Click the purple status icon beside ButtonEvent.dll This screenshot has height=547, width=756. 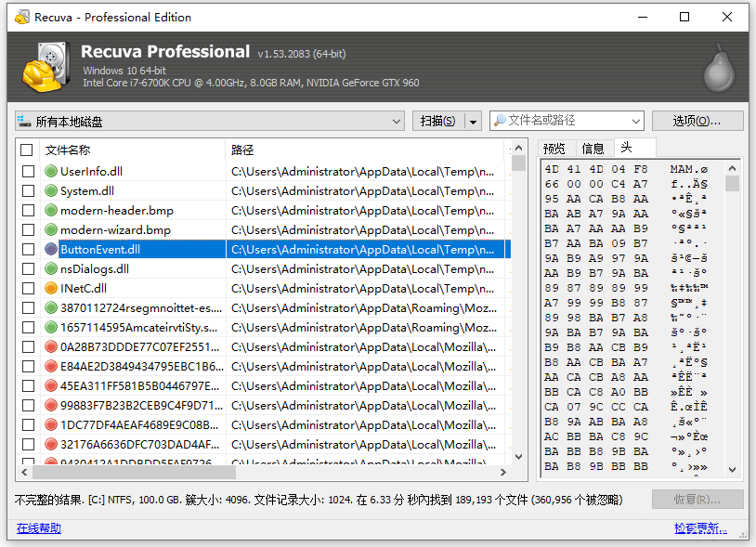51,249
